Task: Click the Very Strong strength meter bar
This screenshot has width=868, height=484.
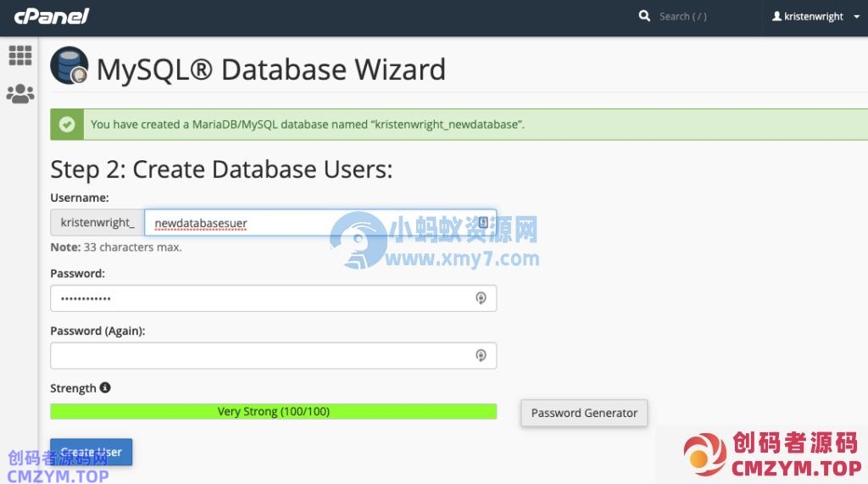Action: click(x=273, y=412)
